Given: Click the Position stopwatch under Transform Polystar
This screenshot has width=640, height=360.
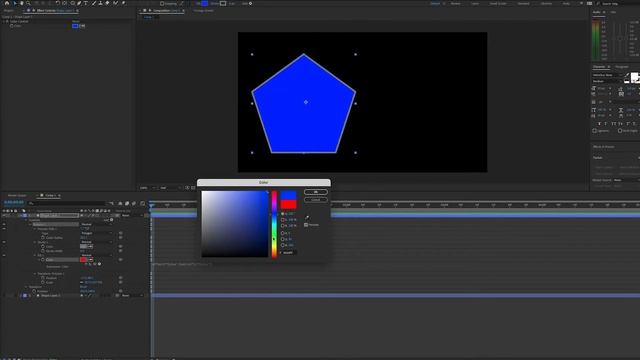Looking at the screenshot, I should 42,278.
